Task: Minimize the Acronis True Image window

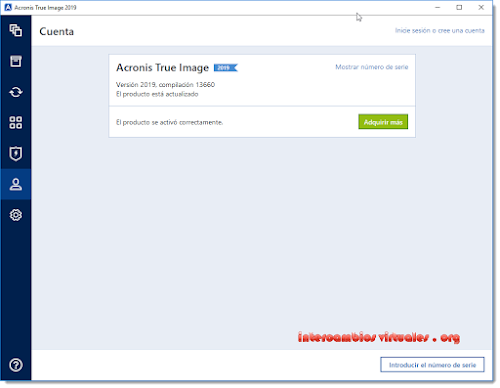Action: (x=437, y=7)
